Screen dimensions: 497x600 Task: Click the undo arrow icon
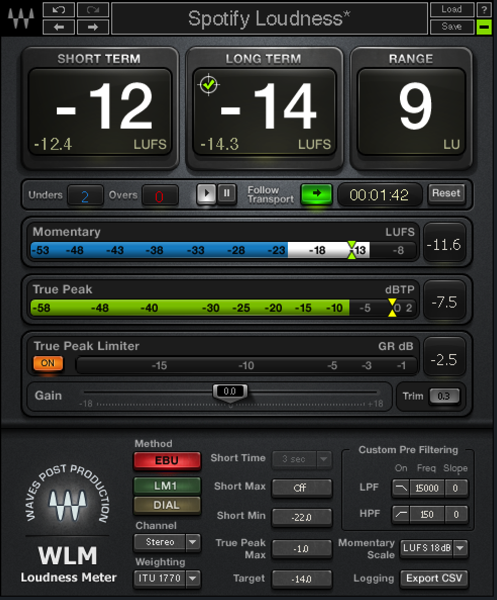pyautogui.click(x=59, y=10)
